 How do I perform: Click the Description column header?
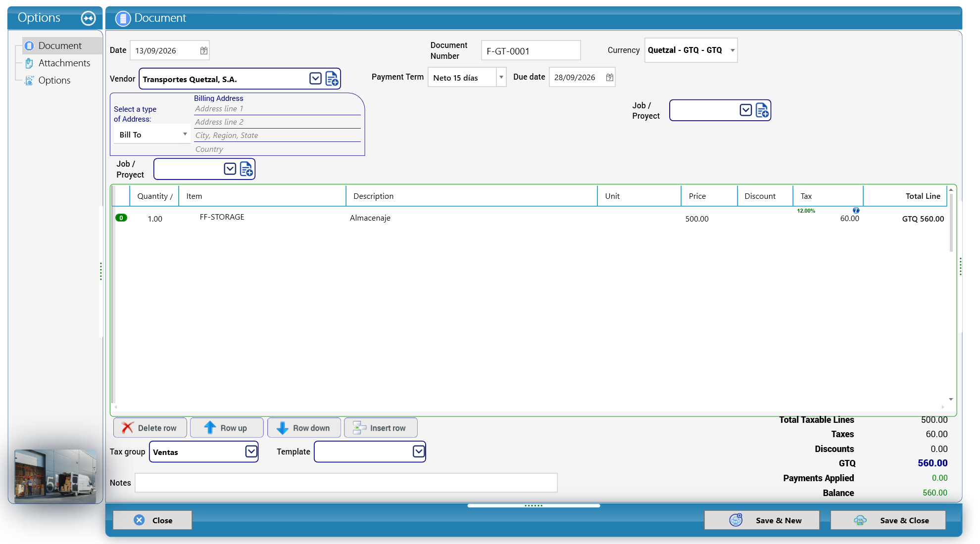pyautogui.click(x=472, y=196)
